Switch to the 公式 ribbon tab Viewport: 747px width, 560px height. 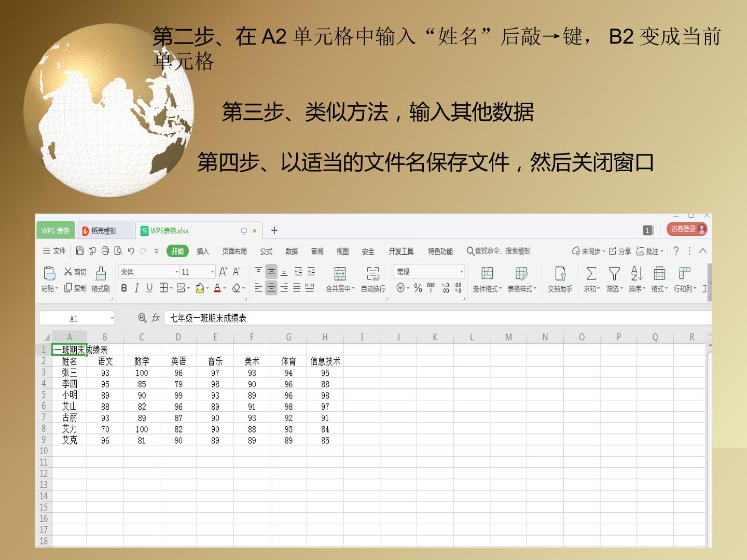coord(266,251)
